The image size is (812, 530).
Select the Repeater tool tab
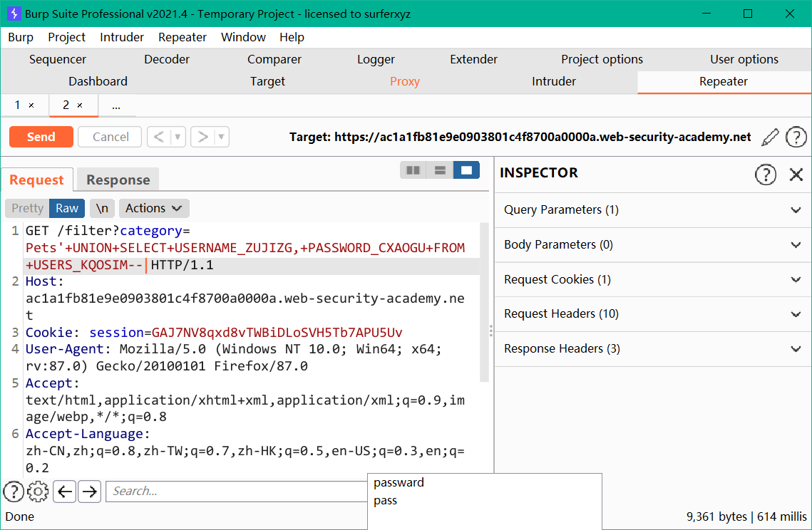point(724,82)
